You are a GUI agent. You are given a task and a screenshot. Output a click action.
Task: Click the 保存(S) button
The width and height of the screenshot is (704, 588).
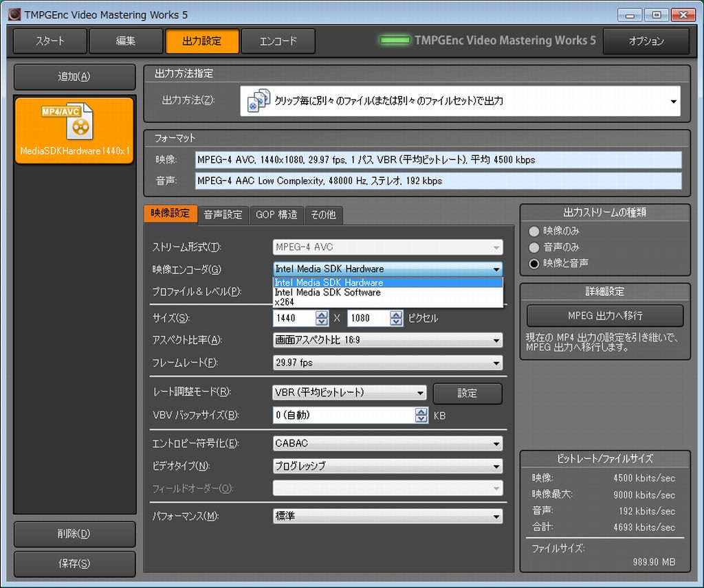click(x=74, y=563)
